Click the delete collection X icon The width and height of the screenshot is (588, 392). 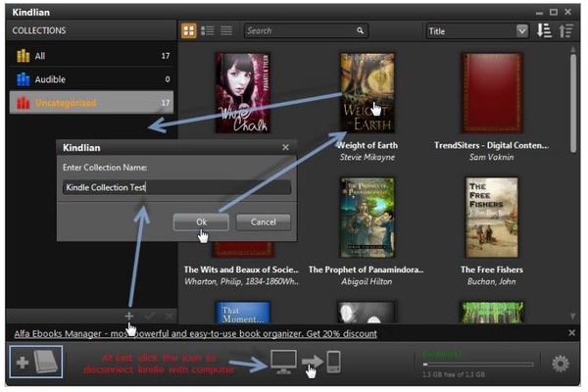(170, 317)
